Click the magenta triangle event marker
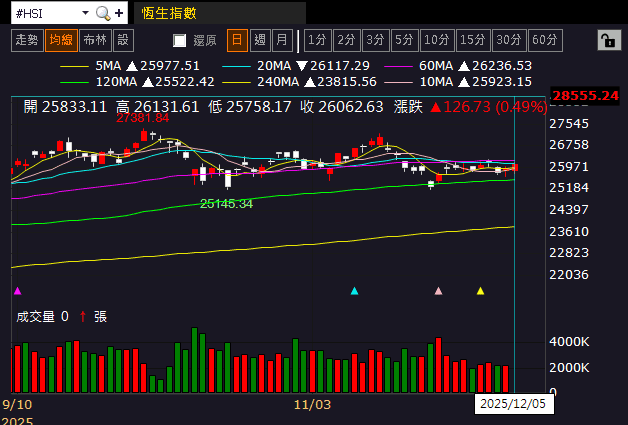 click(17, 291)
